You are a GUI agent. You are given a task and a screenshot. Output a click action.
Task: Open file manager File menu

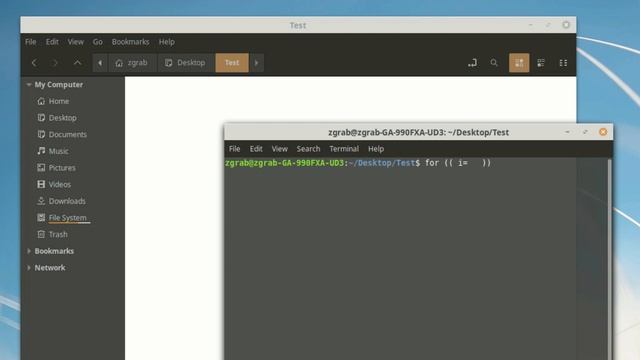coord(31,42)
